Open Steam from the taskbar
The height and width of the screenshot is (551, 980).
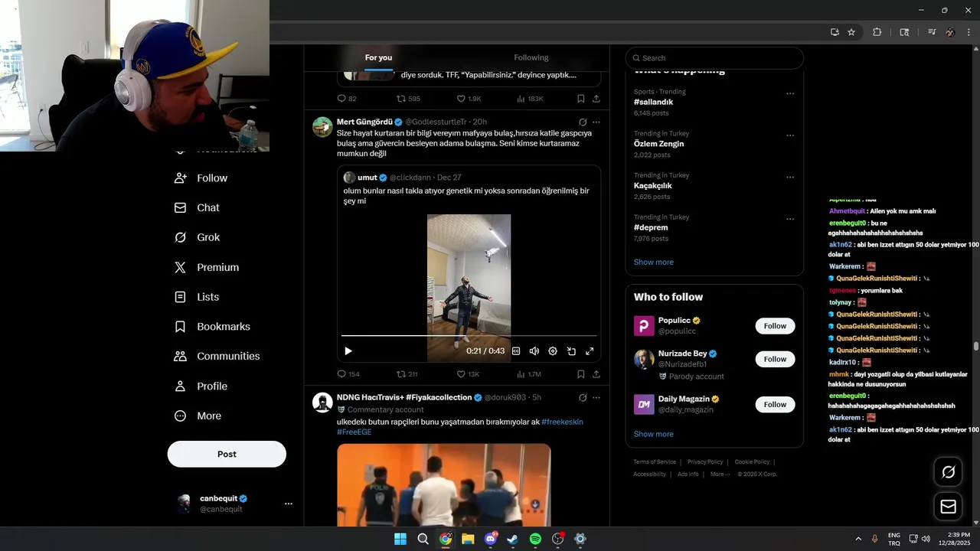pos(512,539)
